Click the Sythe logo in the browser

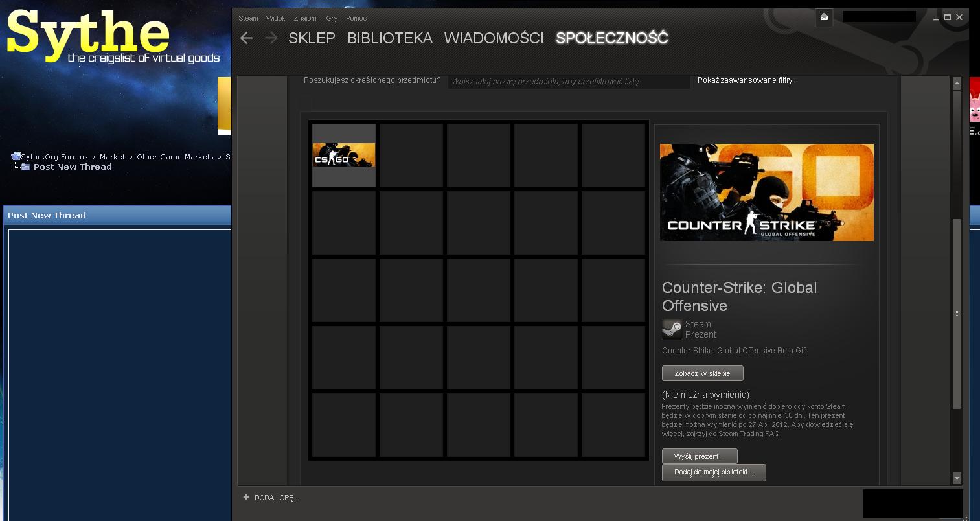click(113, 36)
